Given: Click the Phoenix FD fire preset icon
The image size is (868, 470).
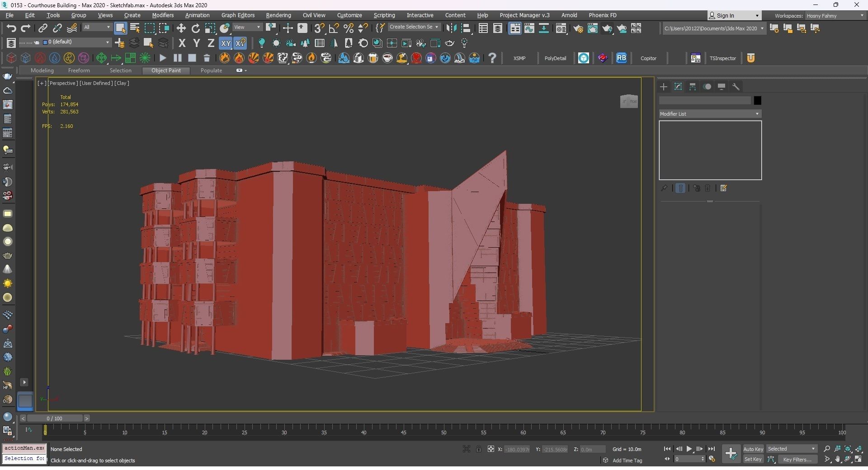Looking at the screenshot, I should point(225,58).
